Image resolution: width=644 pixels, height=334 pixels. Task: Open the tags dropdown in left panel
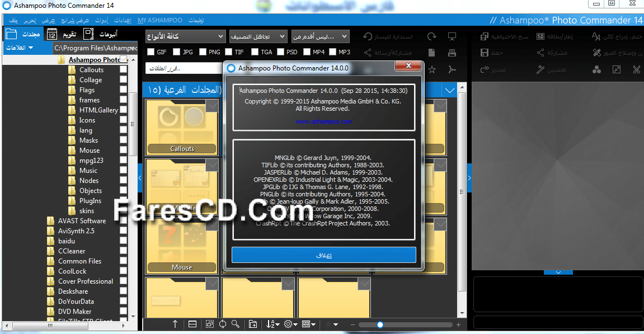coord(20,48)
